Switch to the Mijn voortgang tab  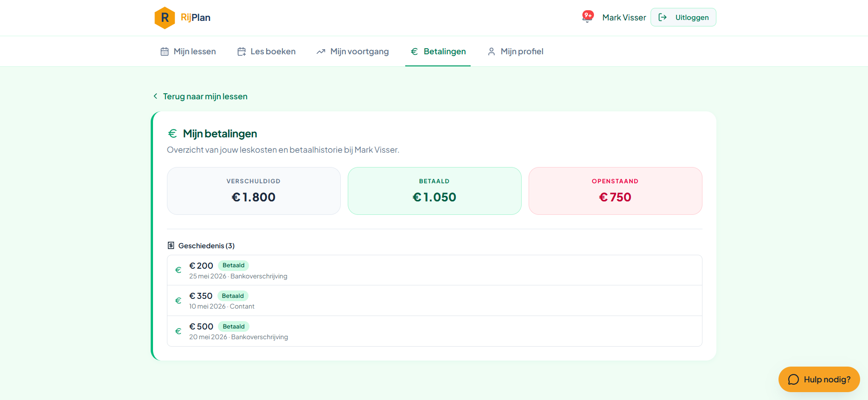pos(353,52)
